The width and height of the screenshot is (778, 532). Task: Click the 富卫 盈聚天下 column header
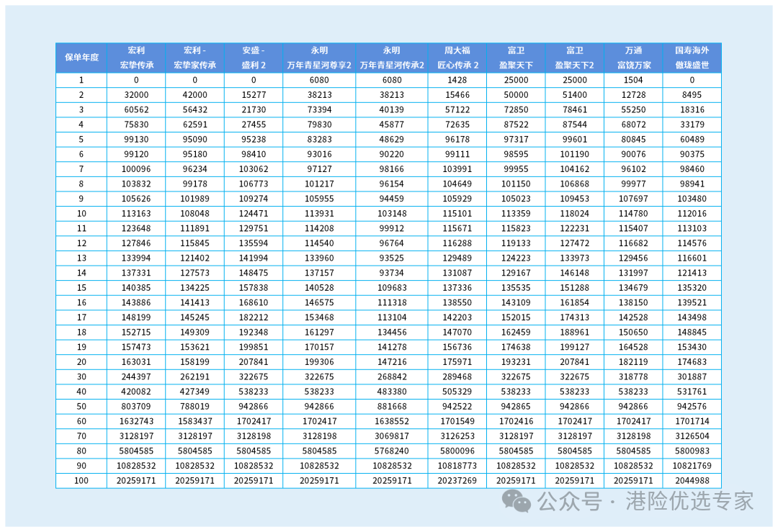[516, 58]
